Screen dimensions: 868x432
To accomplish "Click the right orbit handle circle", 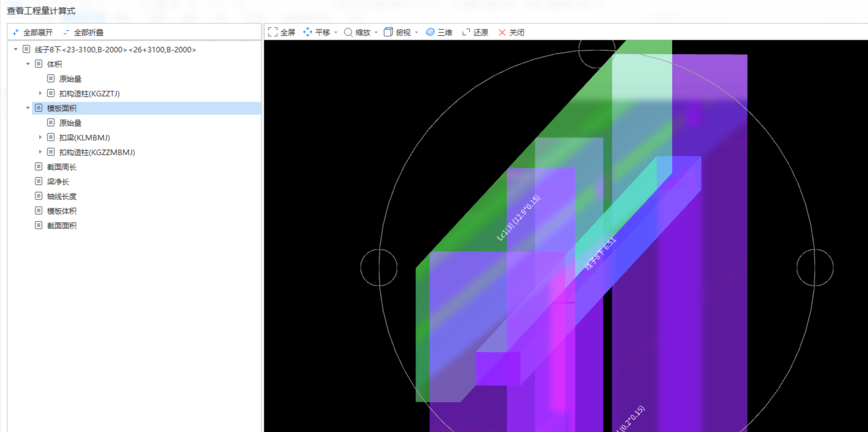I will 815,268.
